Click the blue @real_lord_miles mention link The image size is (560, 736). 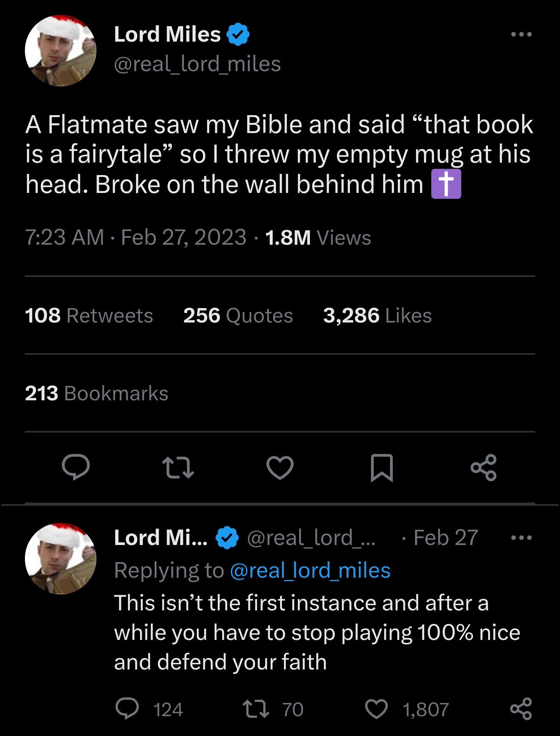[x=310, y=571]
